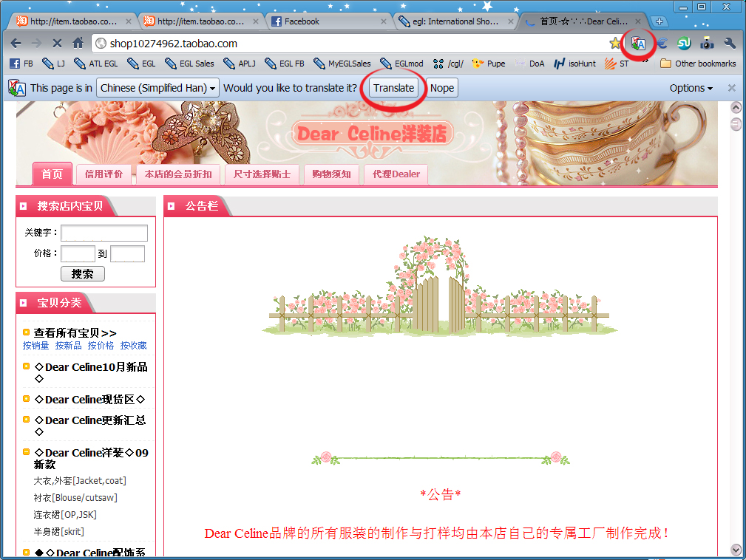Go back with the browser back arrow

pyautogui.click(x=16, y=44)
